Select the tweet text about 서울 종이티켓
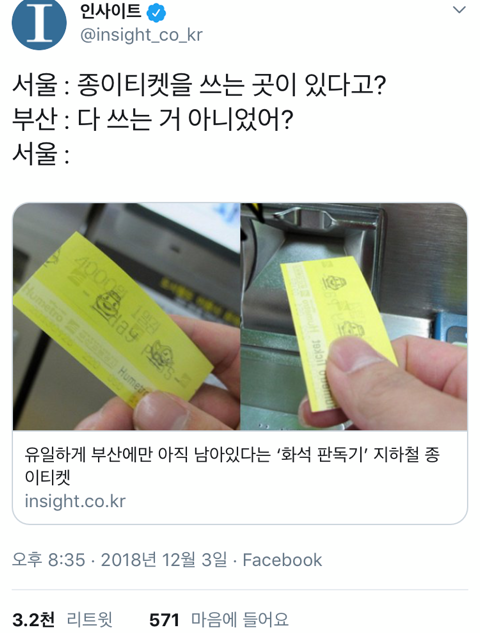480x633 pixels. tap(199, 85)
